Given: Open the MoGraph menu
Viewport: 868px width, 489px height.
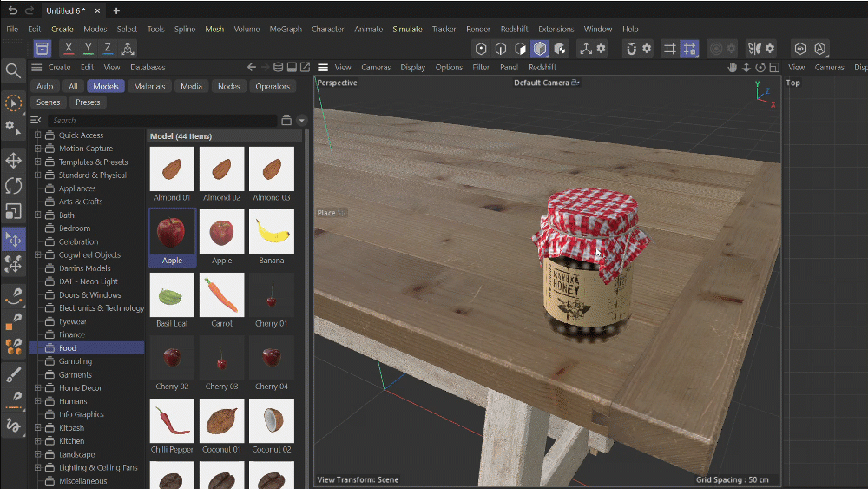Looking at the screenshot, I should coord(286,29).
